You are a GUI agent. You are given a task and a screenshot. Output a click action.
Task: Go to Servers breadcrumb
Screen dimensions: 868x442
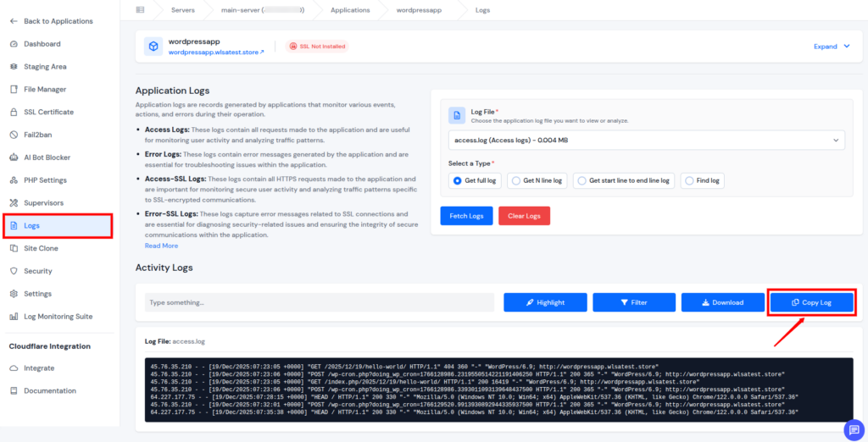click(x=183, y=10)
